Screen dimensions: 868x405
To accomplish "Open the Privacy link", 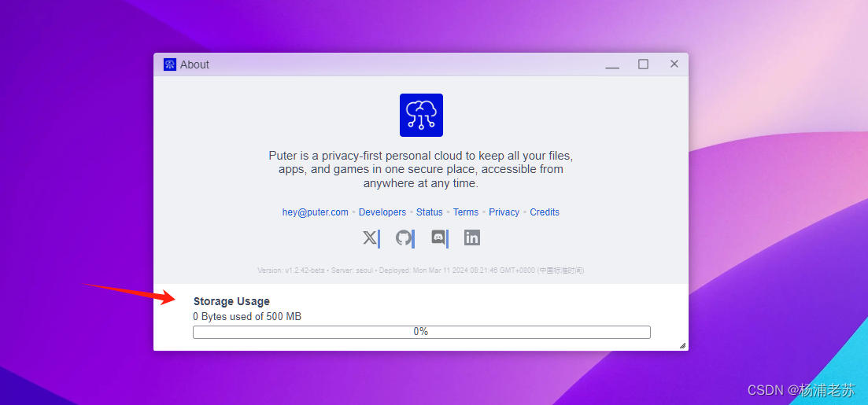I will 504,212.
